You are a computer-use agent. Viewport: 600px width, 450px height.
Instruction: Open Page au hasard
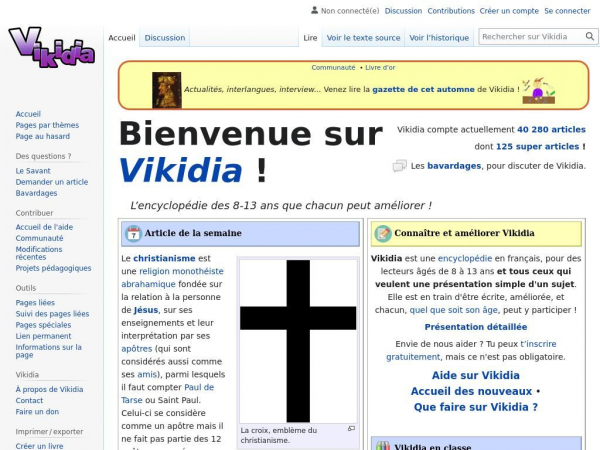point(42,136)
